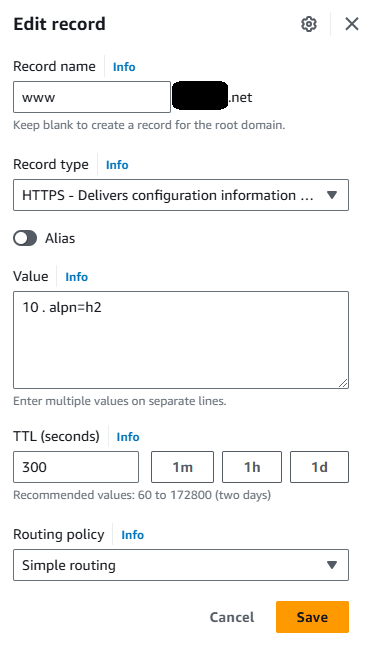Open Info link next to Record name
The height and width of the screenshot is (651, 374).
pyautogui.click(x=124, y=67)
